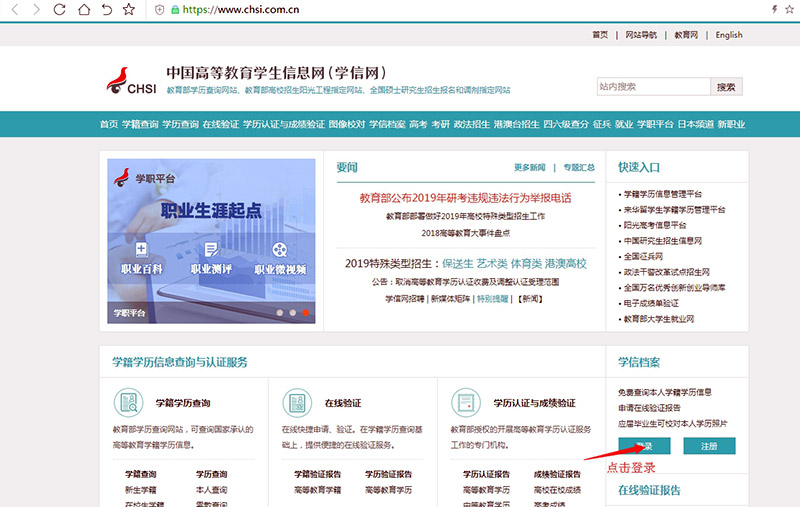Screen dimensions: 800x507
Task: Click the teal 注册 button
Action: point(709,446)
